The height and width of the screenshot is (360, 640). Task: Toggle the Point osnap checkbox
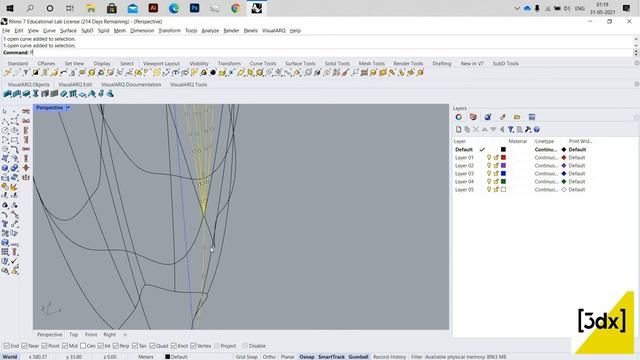tap(44, 346)
